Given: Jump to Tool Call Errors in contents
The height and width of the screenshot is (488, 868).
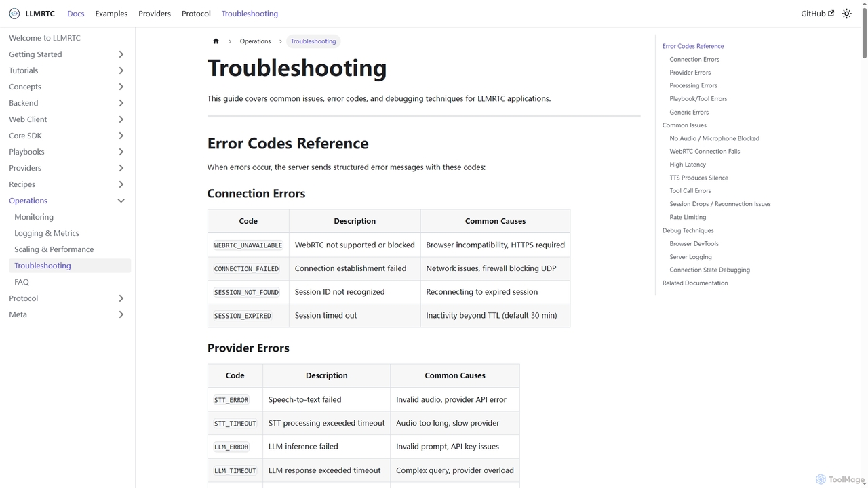Looking at the screenshot, I should click(x=690, y=191).
